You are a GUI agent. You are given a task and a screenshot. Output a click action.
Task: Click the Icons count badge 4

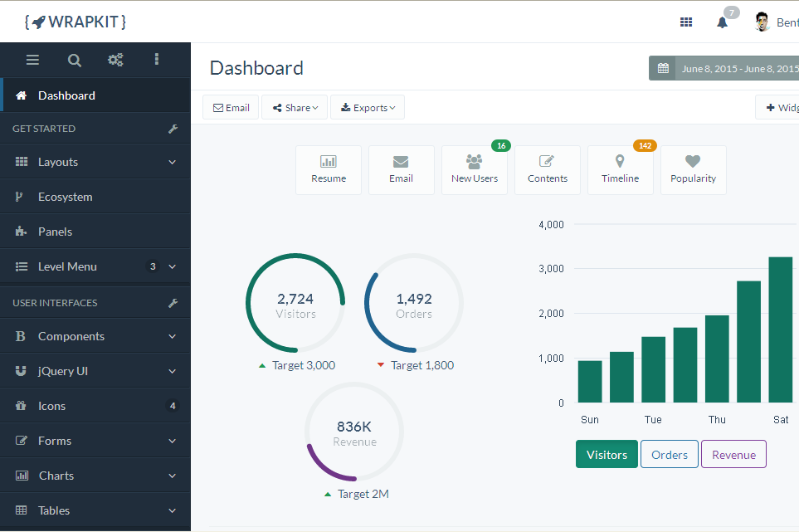tap(173, 406)
